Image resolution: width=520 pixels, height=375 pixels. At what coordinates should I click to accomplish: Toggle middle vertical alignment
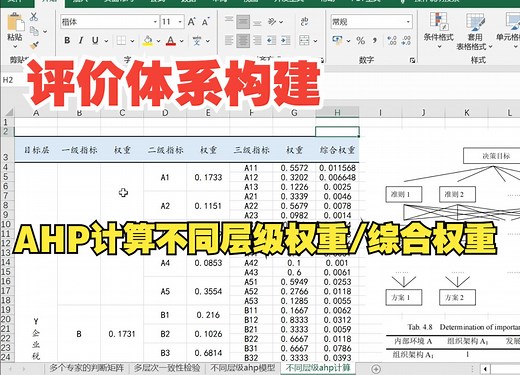click(243, 22)
